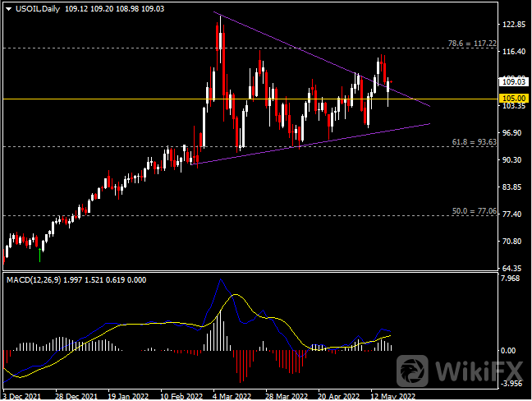Click the 4 Mar 2022 date label
532x401 pixels.
pyautogui.click(x=231, y=394)
